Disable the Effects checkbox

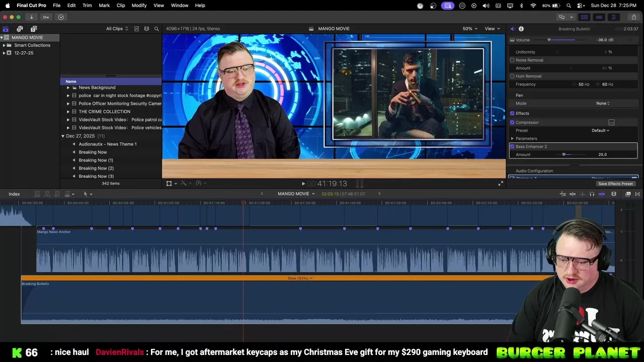coord(512,113)
